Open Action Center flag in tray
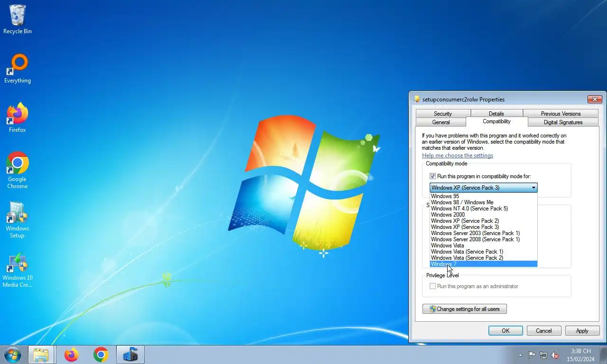607x364 pixels. [x=532, y=355]
